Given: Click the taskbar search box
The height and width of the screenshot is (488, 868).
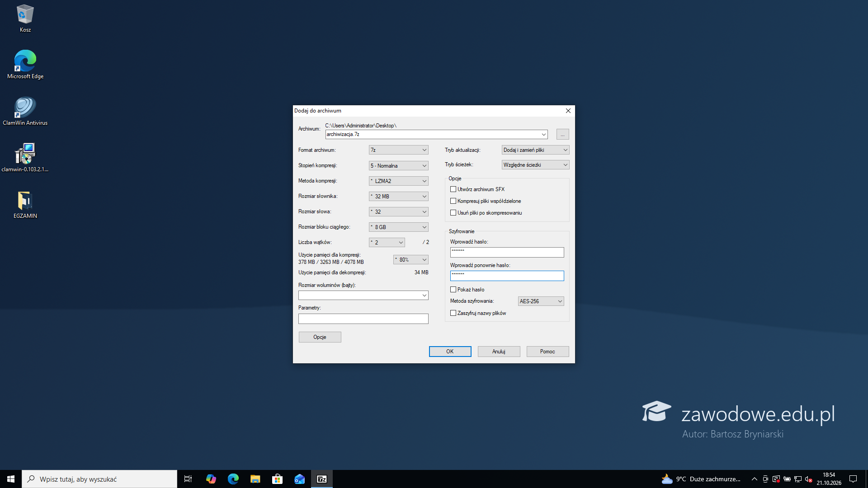Looking at the screenshot, I should click(99, 479).
